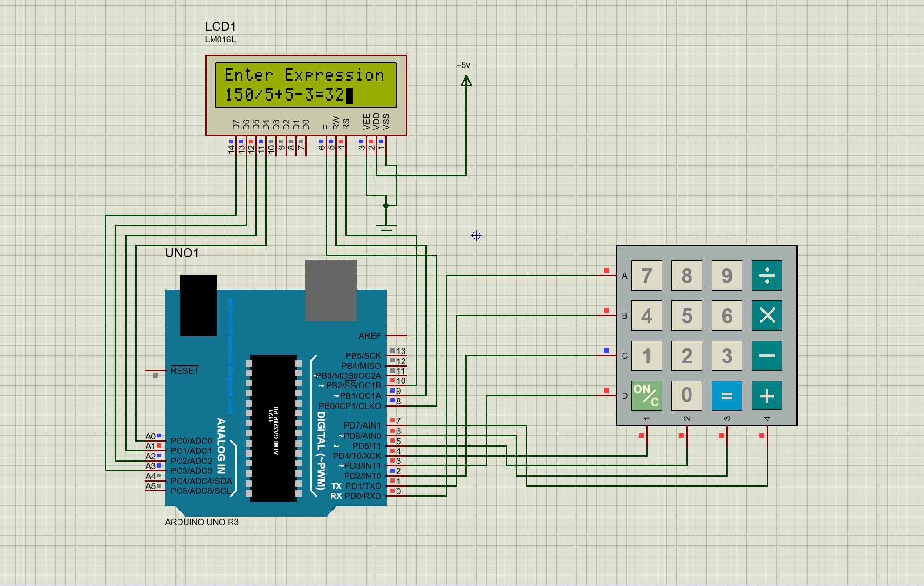The width and height of the screenshot is (924, 586).
Task: Click the LCD1 component label
Action: (220, 27)
